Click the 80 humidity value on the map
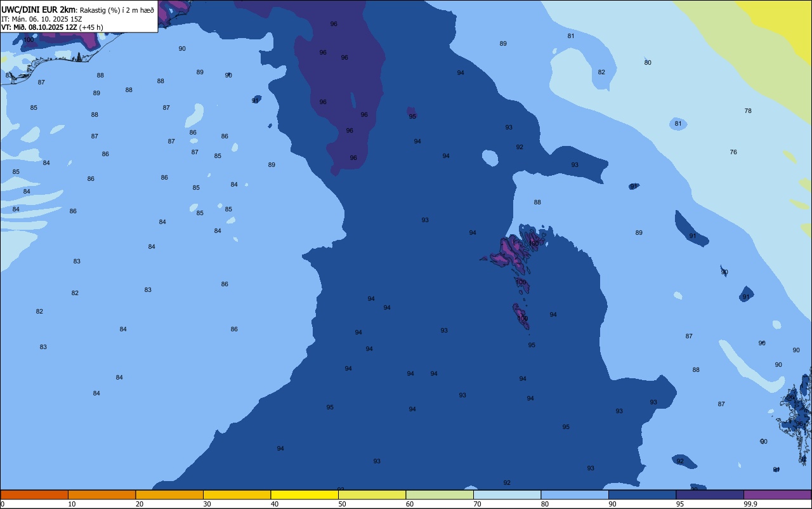 (648, 63)
